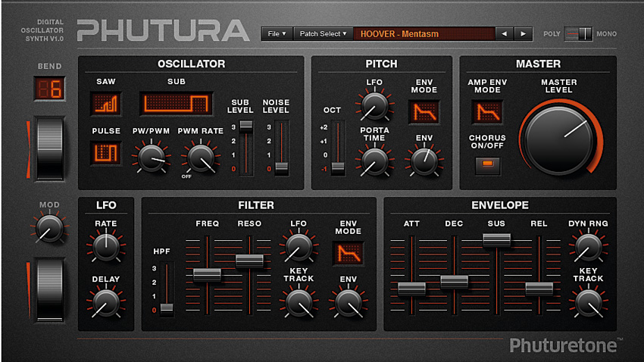Open the Patch Select dropdown
644x362 pixels.
[324, 34]
